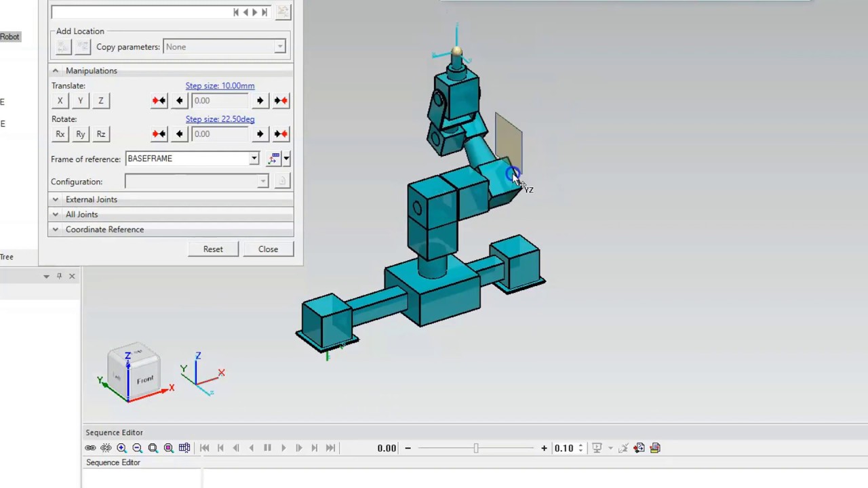Click the Reset button
The image size is (868, 488).
click(x=213, y=249)
